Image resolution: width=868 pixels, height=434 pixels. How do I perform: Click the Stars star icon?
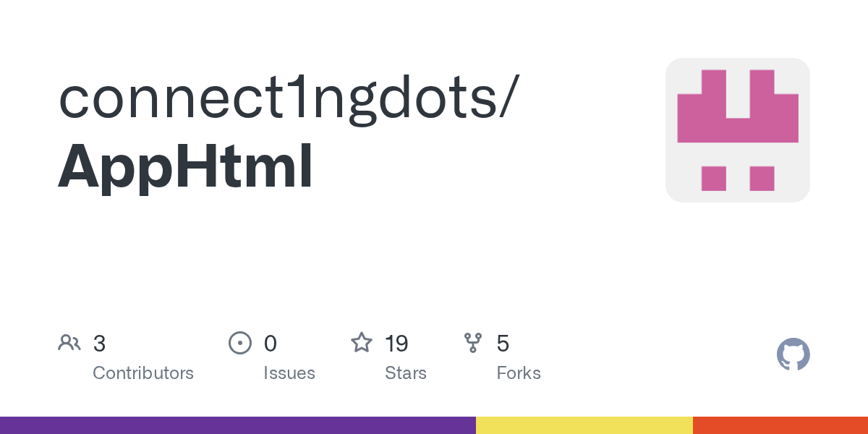pyautogui.click(x=362, y=343)
